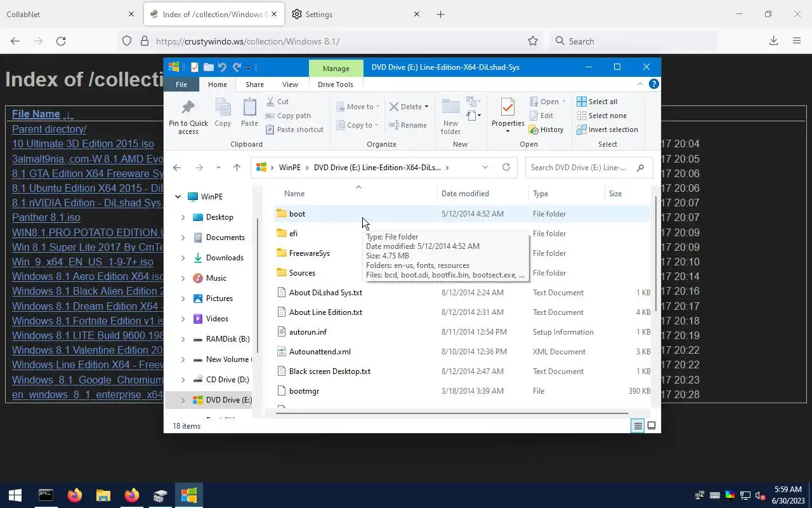Viewport: 812px width, 508px height.
Task: Click the muted speaker tray icon
Action: pos(759,495)
